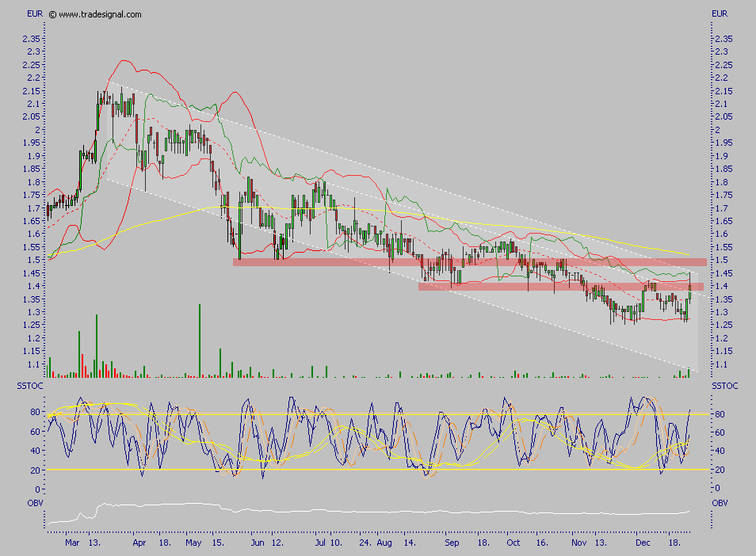Screen dimensions: 756x556
Task: Click the Mar label on the time axis
Action: (72, 543)
